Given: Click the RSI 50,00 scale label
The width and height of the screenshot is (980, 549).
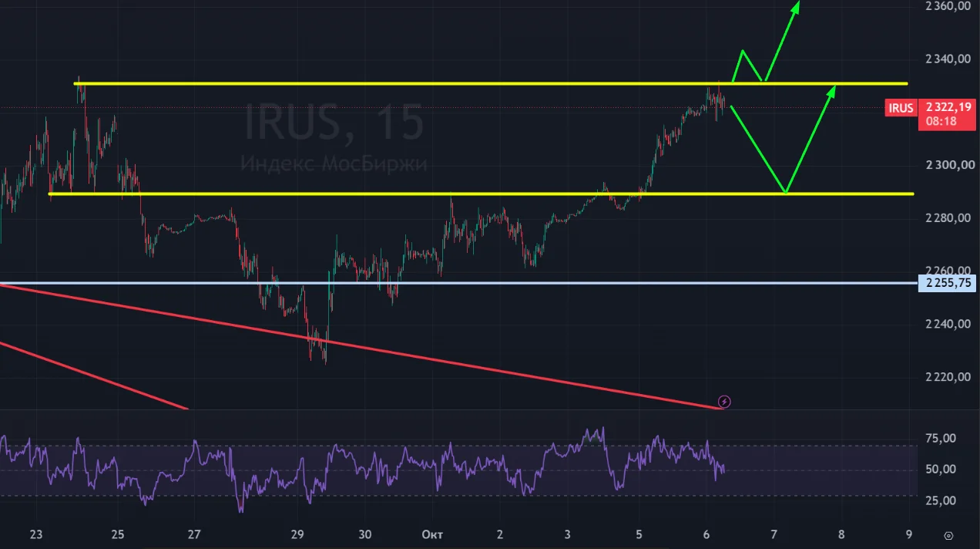Looking at the screenshot, I should 940,470.
